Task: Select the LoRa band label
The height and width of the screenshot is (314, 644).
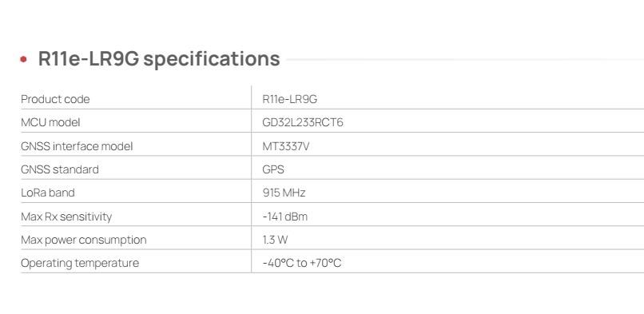Action: pyautogui.click(x=48, y=193)
